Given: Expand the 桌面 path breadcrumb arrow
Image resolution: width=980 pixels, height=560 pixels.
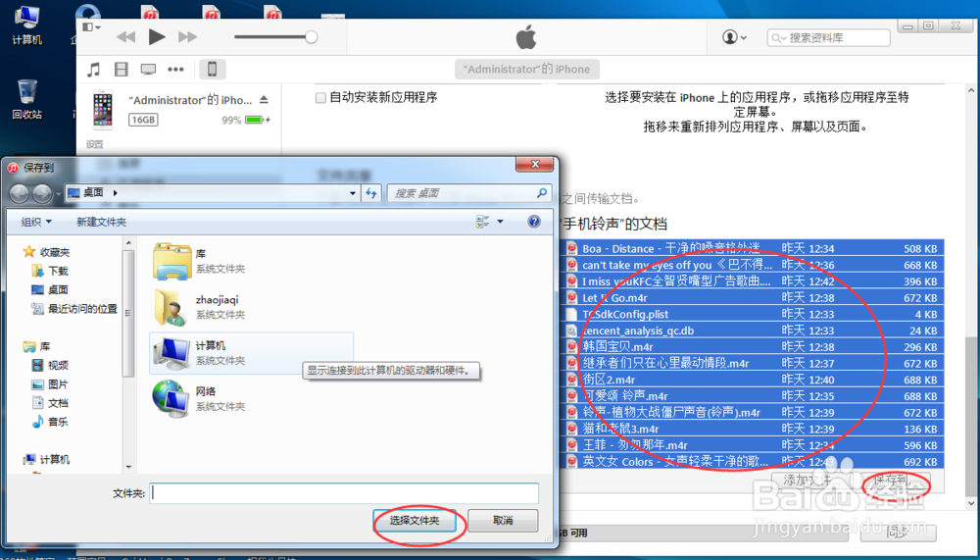Looking at the screenshot, I should click(115, 193).
